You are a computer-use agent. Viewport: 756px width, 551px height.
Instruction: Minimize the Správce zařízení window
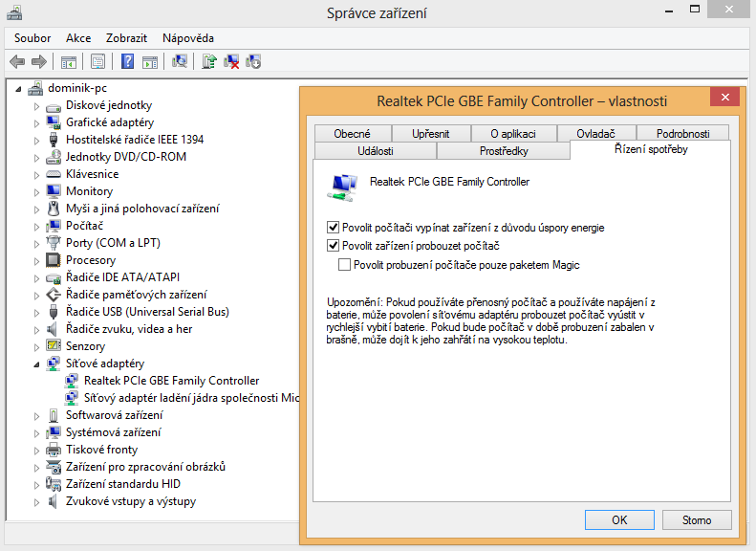669,10
